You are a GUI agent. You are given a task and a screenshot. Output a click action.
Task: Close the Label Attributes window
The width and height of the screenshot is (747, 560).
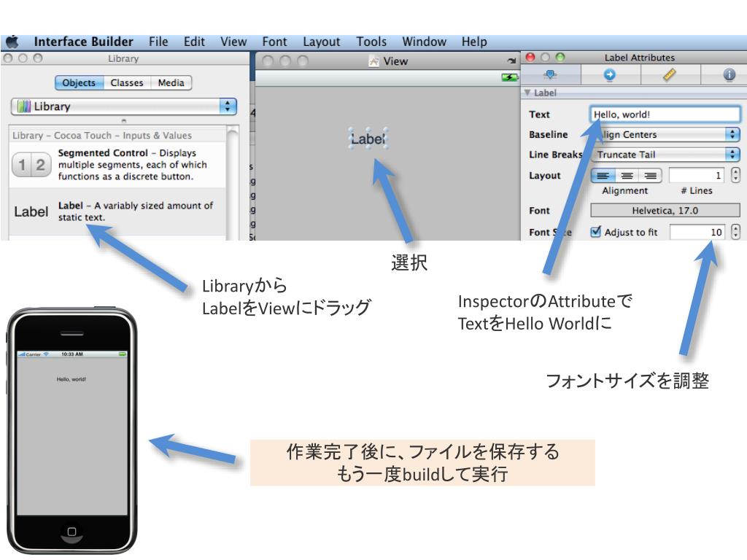click(530, 57)
